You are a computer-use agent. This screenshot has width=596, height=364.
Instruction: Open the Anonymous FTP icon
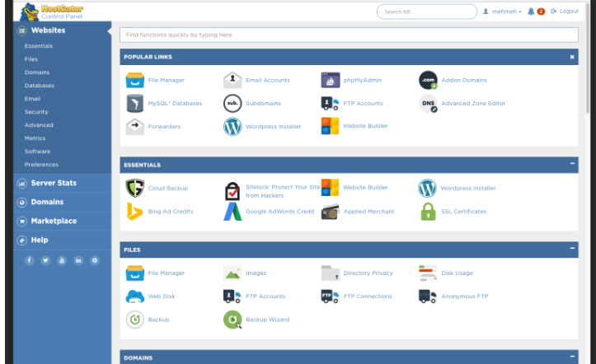coord(428,296)
